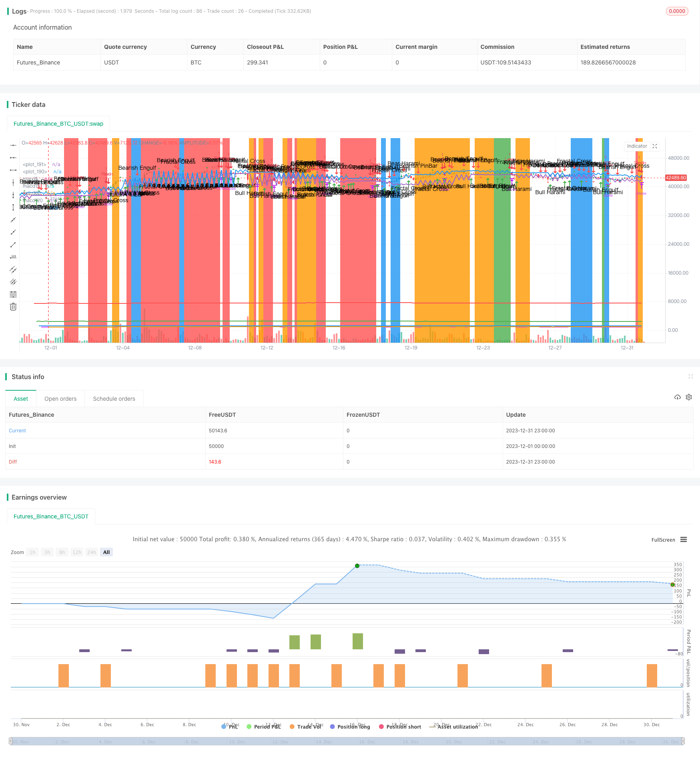Click the cloud download icon in Status info
The width and height of the screenshot is (700, 757).
677,397
